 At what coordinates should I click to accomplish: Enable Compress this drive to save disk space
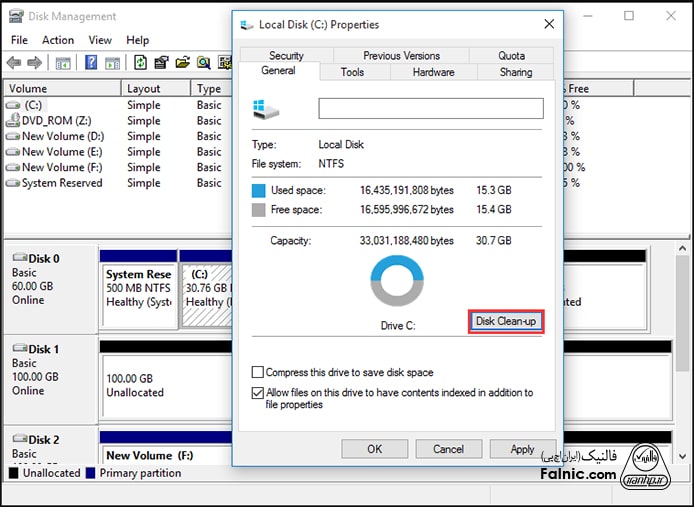click(x=259, y=372)
